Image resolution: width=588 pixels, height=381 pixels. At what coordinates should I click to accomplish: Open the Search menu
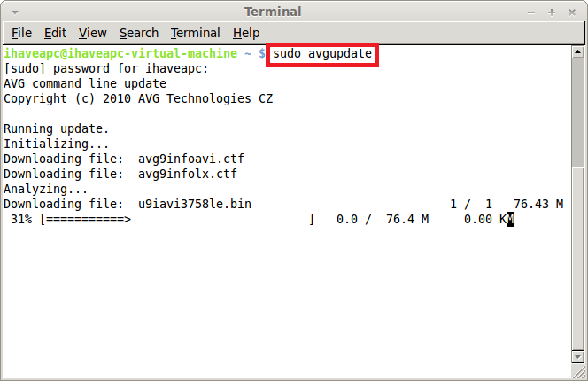(139, 33)
